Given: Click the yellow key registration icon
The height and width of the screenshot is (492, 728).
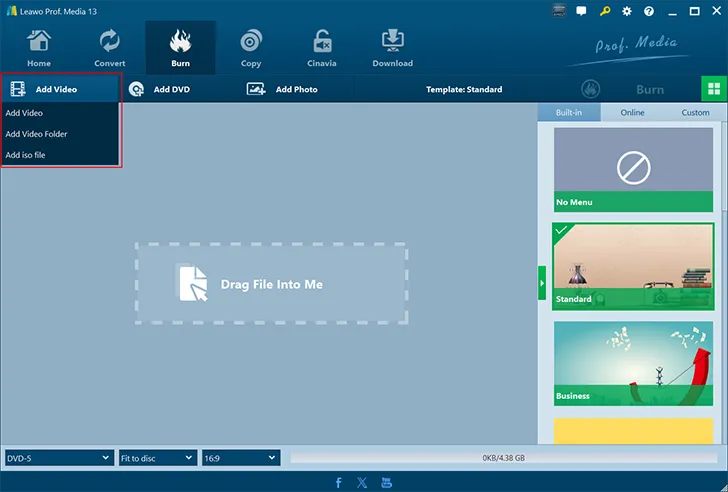Looking at the screenshot, I should [x=606, y=11].
